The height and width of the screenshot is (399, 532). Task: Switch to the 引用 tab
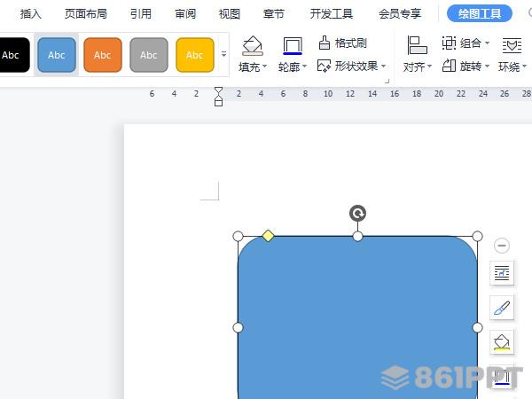[141, 14]
